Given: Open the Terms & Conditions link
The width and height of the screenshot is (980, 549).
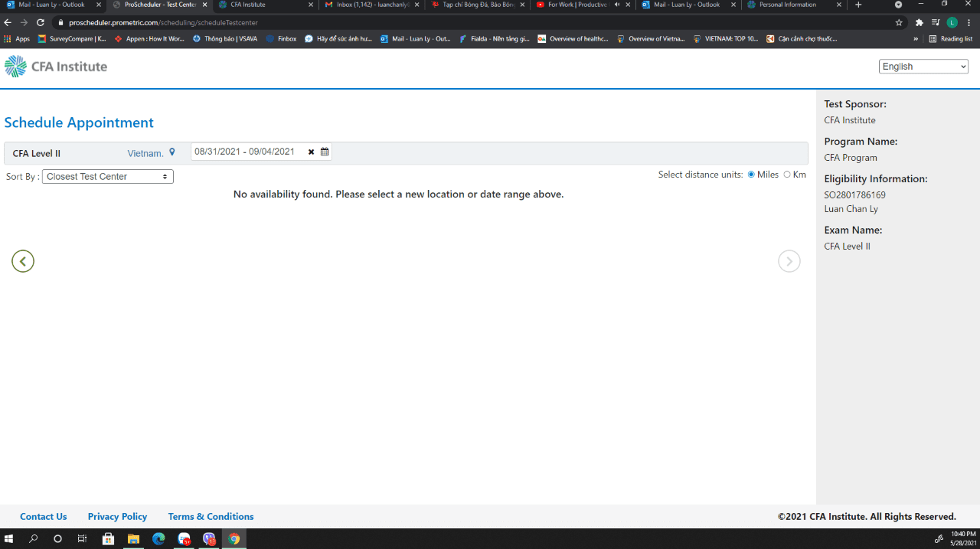Looking at the screenshot, I should tap(211, 516).
